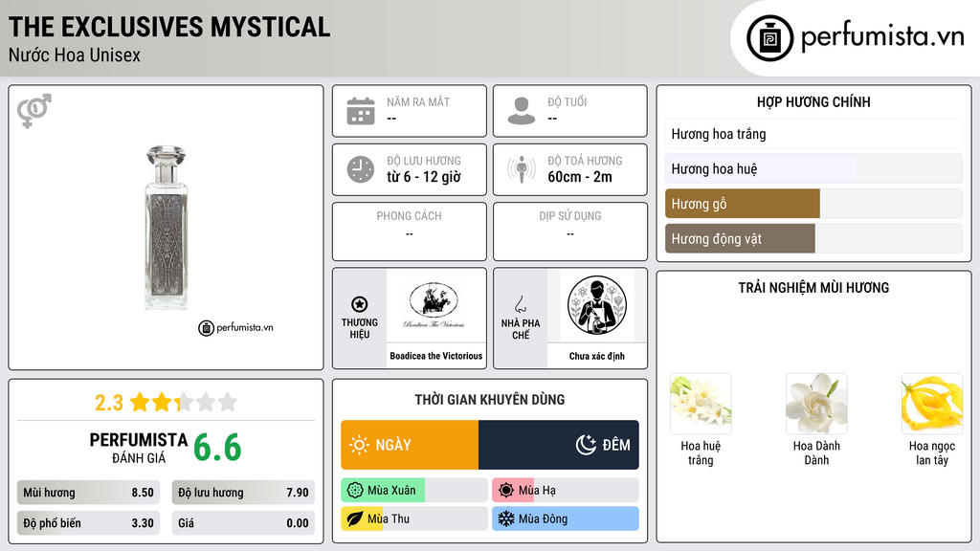Viewport: 980px width, 551px height.
Task: Open the Hoa huệ trắng note image
Action: pyautogui.click(x=701, y=405)
